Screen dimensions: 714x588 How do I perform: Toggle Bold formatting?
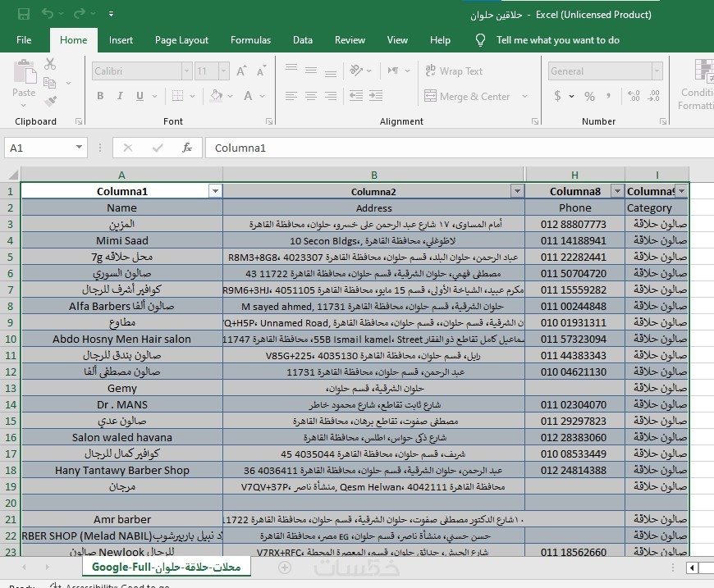pyautogui.click(x=100, y=96)
